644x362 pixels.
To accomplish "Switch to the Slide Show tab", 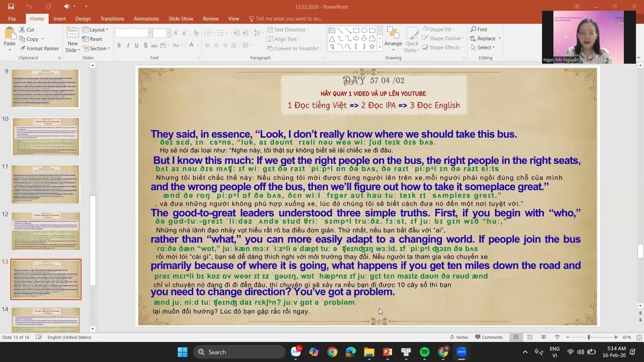I will tap(181, 19).
